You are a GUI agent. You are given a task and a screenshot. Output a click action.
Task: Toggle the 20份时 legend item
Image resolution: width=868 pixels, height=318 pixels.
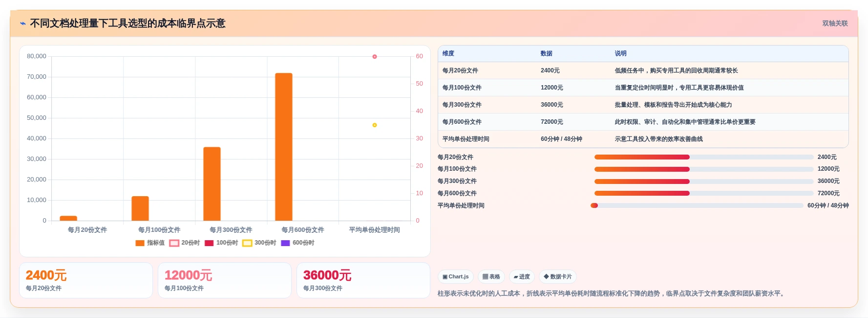point(185,243)
